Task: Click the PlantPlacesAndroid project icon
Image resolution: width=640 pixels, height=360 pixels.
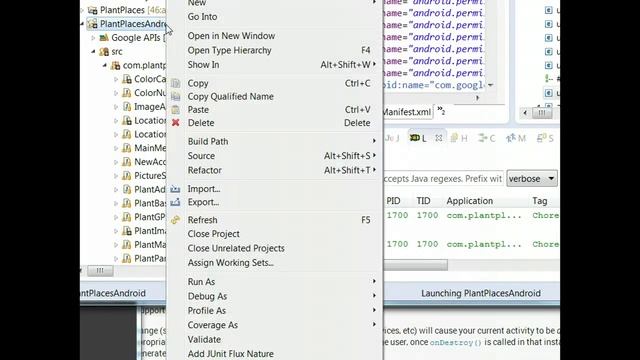Action: 93,24
